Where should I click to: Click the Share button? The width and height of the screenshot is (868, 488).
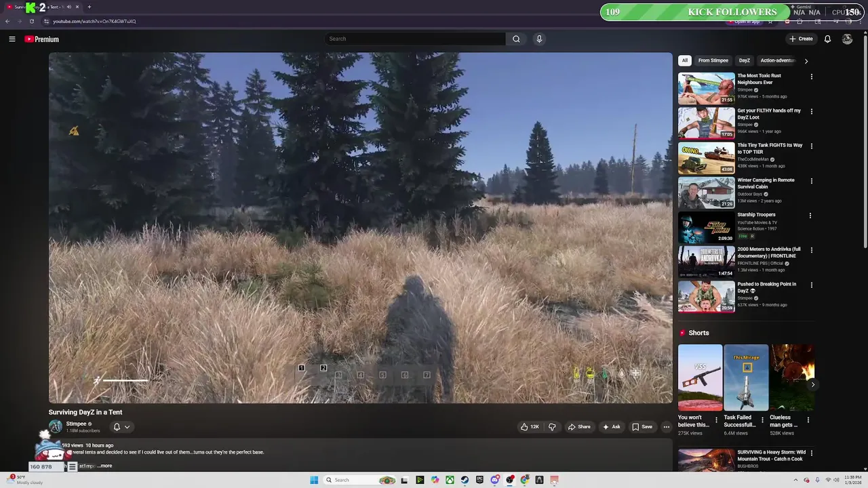coord(579,427)
